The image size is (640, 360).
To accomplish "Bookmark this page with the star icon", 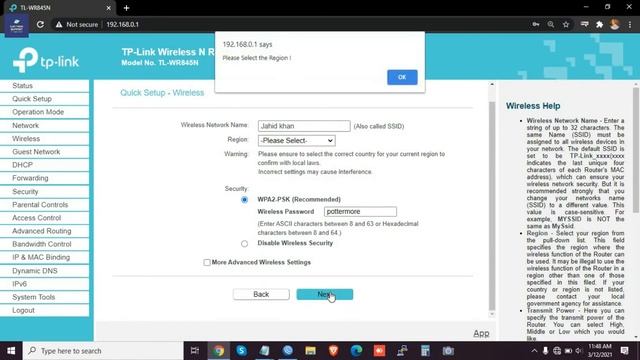I will click(566, 24).
